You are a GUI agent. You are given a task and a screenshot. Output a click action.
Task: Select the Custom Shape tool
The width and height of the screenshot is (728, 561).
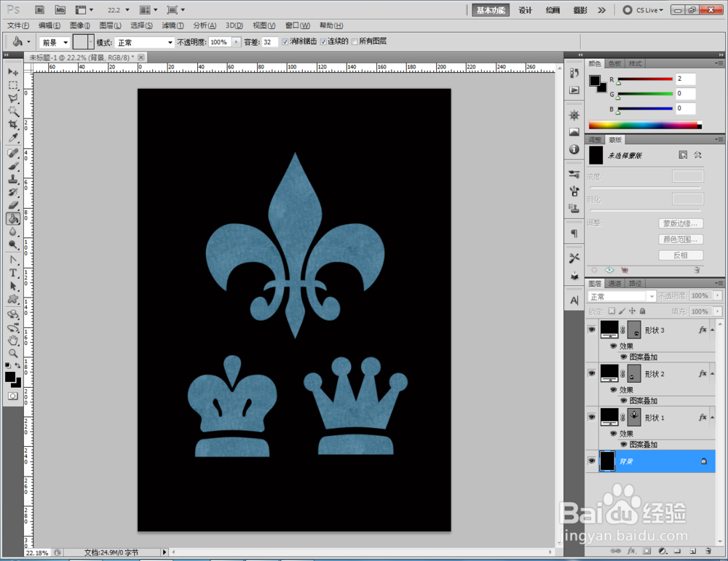(13, 299)
